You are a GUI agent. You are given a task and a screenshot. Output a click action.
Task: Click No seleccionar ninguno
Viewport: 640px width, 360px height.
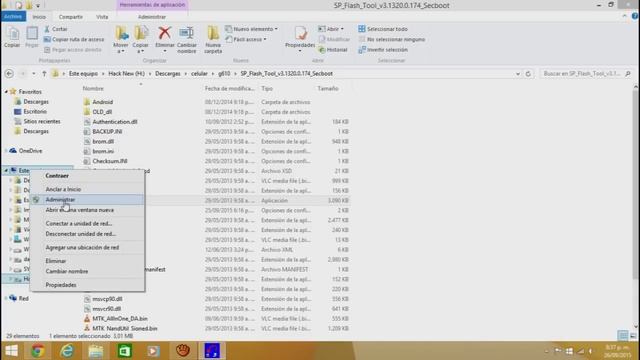(391, 40)
